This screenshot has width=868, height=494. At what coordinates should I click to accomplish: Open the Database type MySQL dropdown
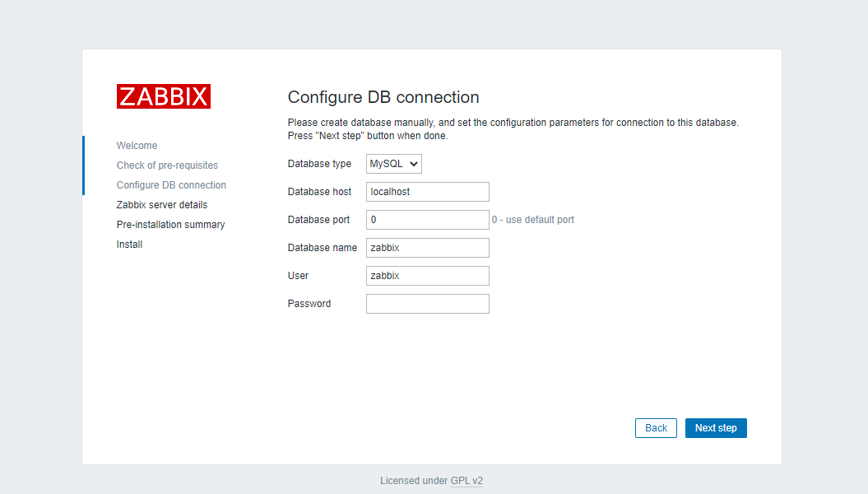pos(393,164)
